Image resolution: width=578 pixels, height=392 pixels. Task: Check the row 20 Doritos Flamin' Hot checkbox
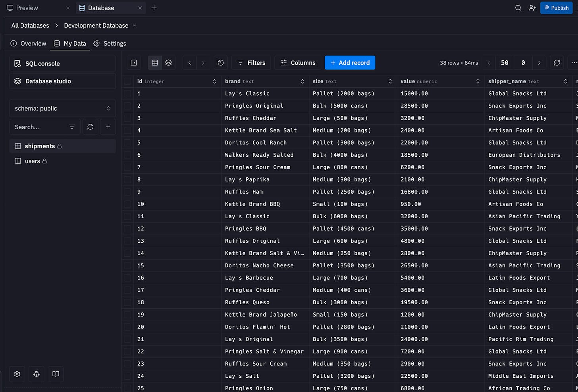[x=127, y=327]
